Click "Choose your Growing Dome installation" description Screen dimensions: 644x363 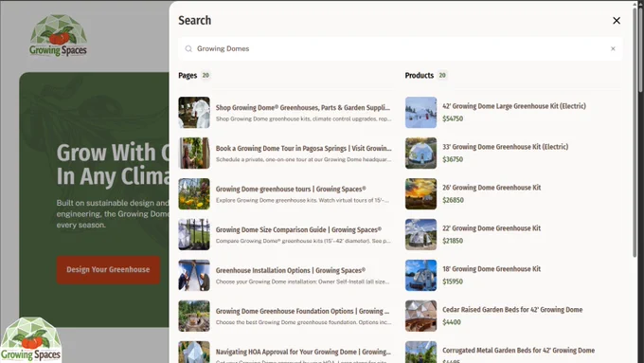[x=302, y=281]
